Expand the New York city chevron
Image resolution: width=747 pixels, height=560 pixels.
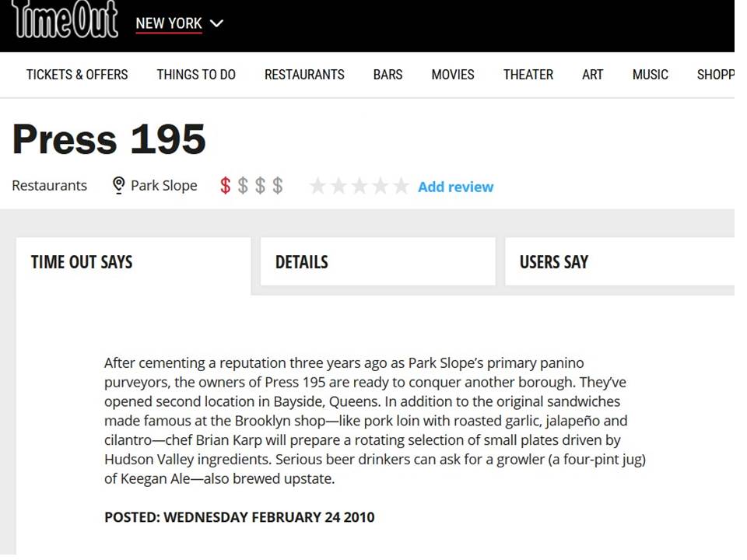point(217,23)
